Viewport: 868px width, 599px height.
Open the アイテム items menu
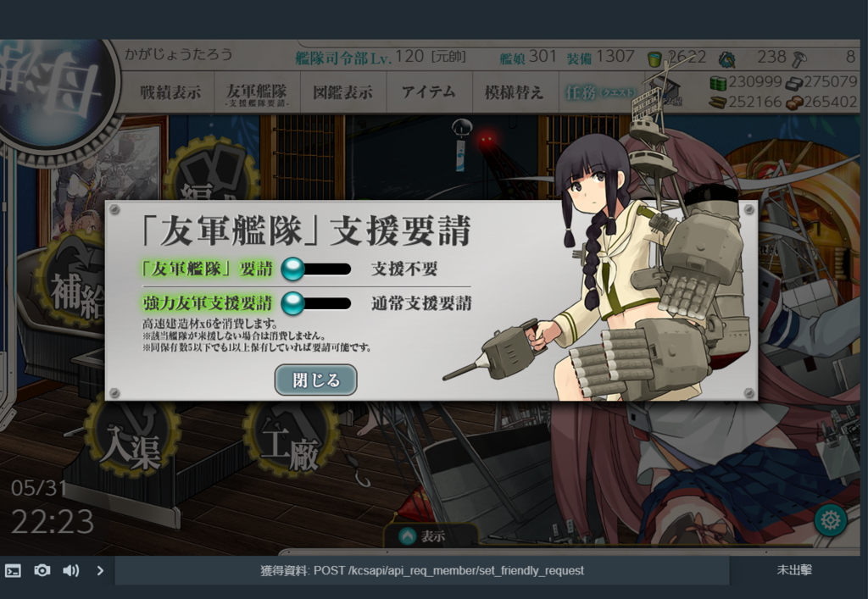click(429, 92)
